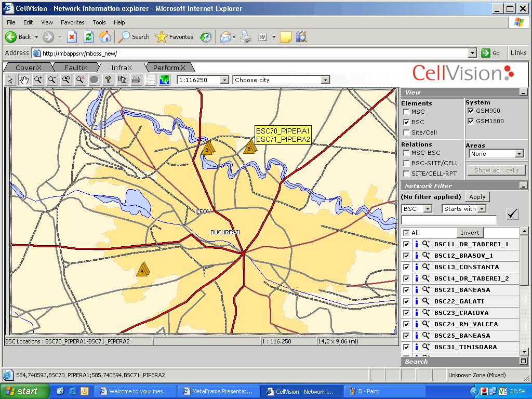Open Internet Explorer History icon

pos(206,37)
